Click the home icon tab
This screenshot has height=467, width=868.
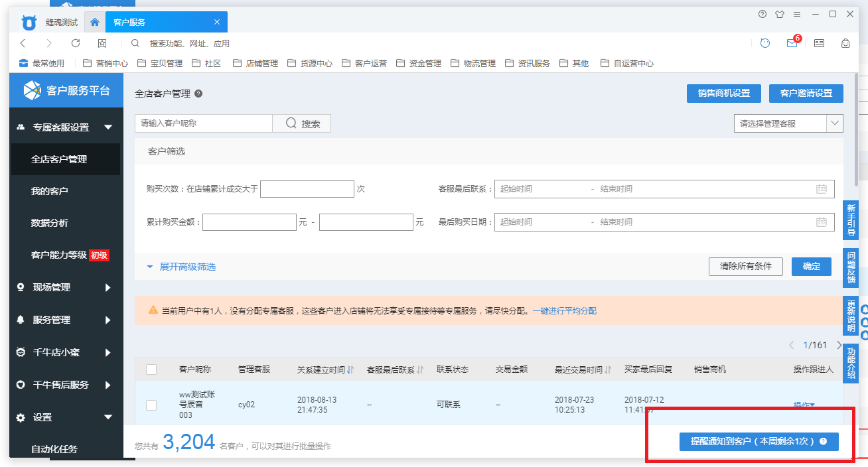click(x=95, y=22)
